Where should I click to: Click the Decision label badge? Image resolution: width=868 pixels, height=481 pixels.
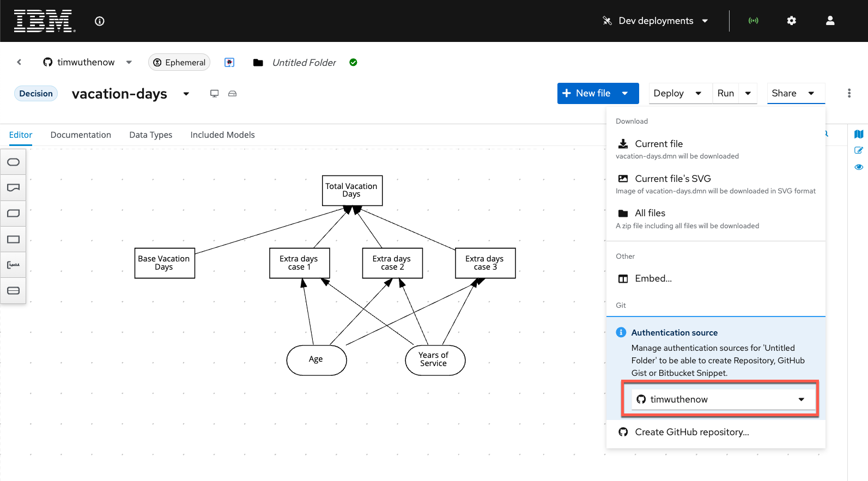point(36,93)
